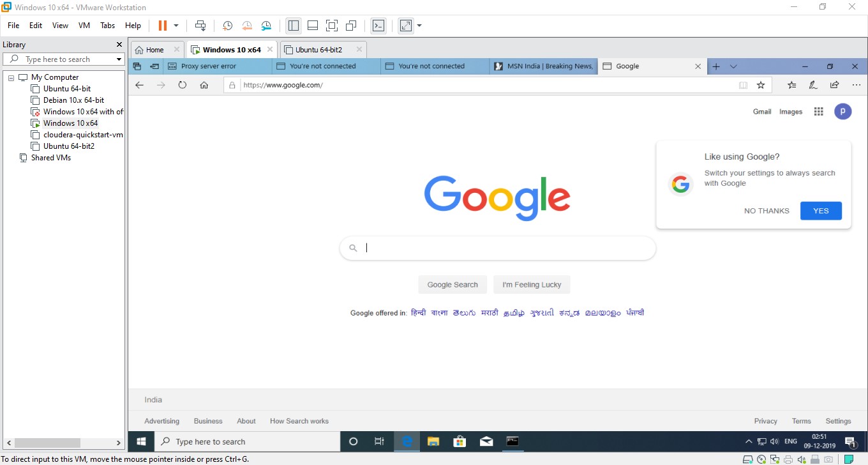Revert the virtual machine to its snapshot
Screen dimensions: 868x465
(x=247, y=26)
